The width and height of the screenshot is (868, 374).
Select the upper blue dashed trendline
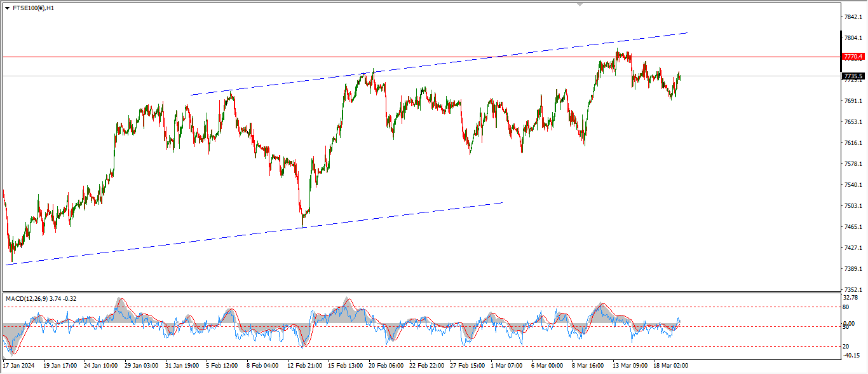445,64
